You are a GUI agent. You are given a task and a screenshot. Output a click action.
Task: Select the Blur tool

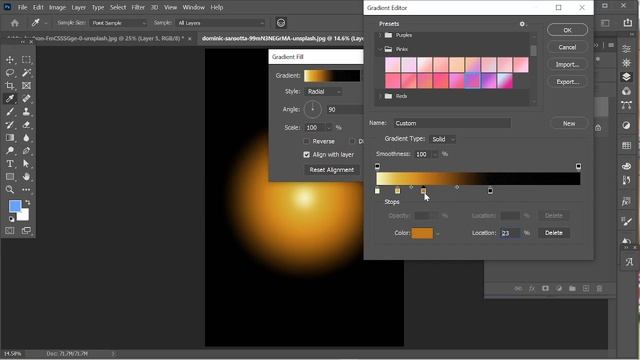pyautogui.click(x=27, y=138)
